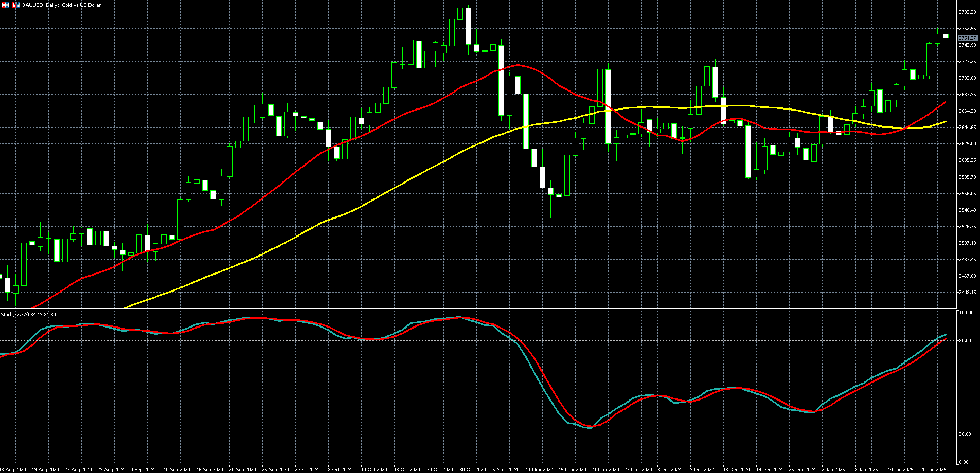This screenshot has height=473, width=980.
Task: Click the 13 Dec 2024 date label
Action: click(737, 470)
